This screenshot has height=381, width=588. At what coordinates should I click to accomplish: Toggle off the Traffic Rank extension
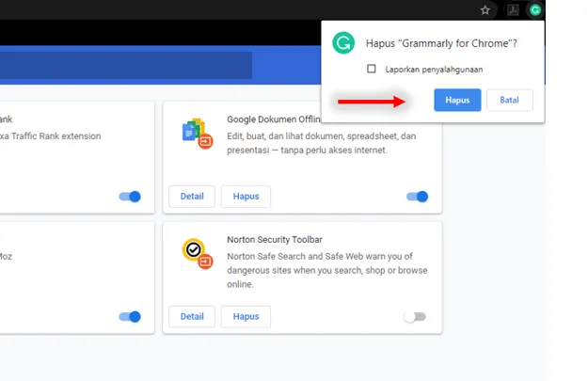pyautogui.click(x=130, y=196)
